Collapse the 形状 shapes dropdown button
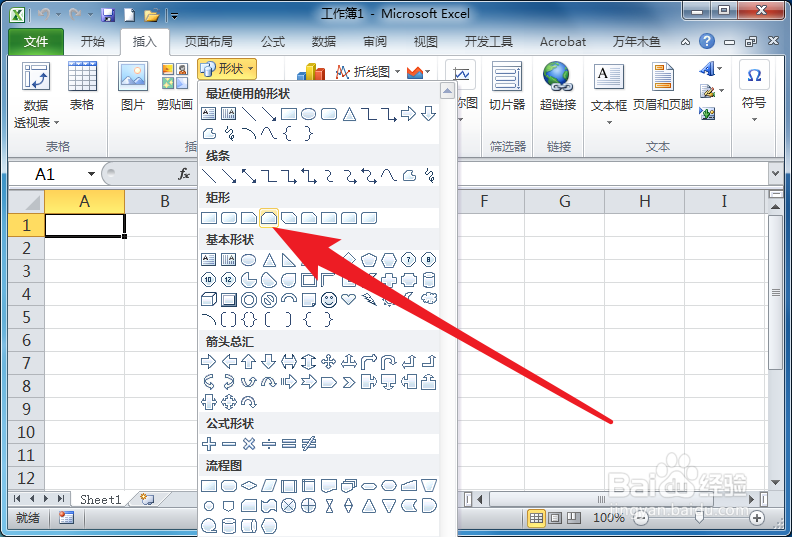Image resolution: width=792 pixels, height=537 pixels. [x=227, y=69]
